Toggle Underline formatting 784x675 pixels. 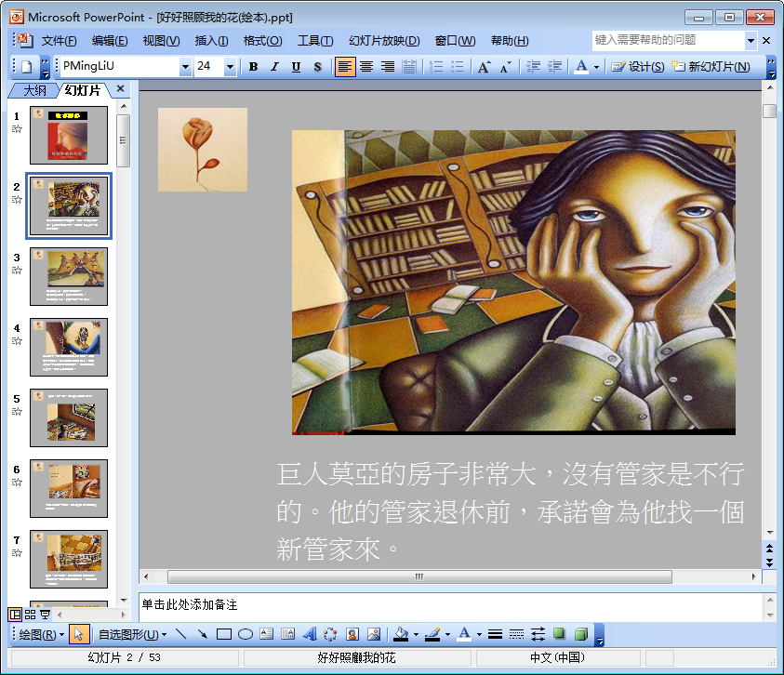click(296, 67)
